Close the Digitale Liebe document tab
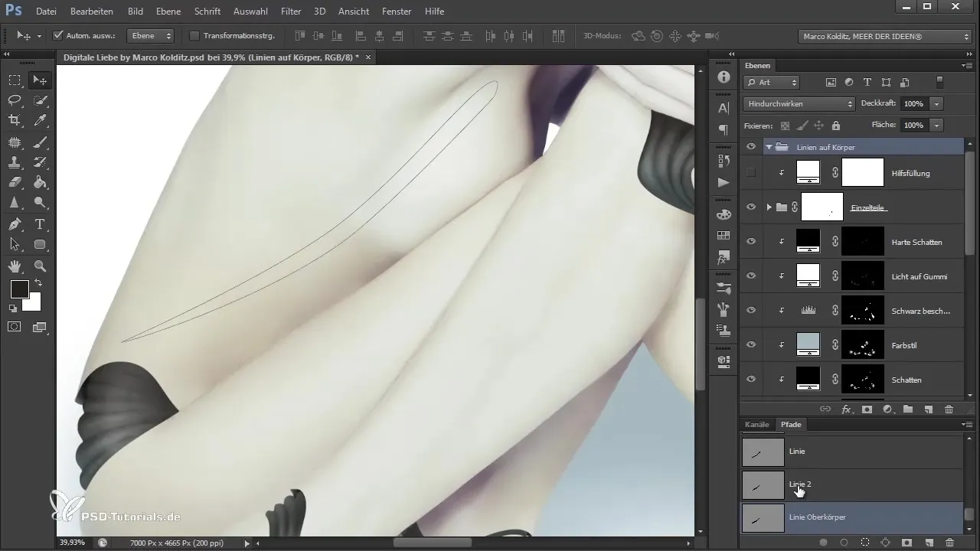Viewport: 980px width, 551px height. (368, 57)
